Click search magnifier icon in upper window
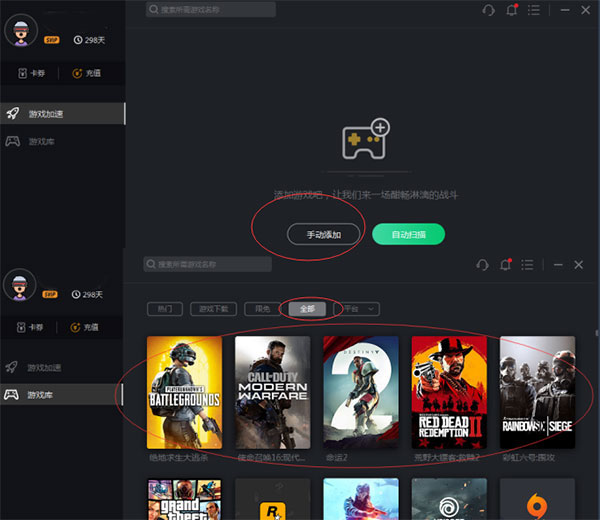600x520 pixels. 154,9
